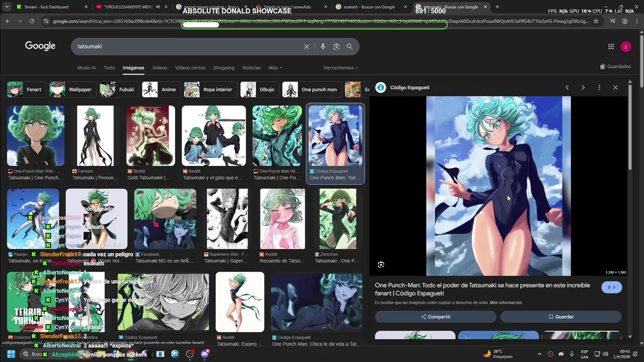Viewport: 644px width, 362px height.
Task: Open the Más información link
Action: (506, 303)
